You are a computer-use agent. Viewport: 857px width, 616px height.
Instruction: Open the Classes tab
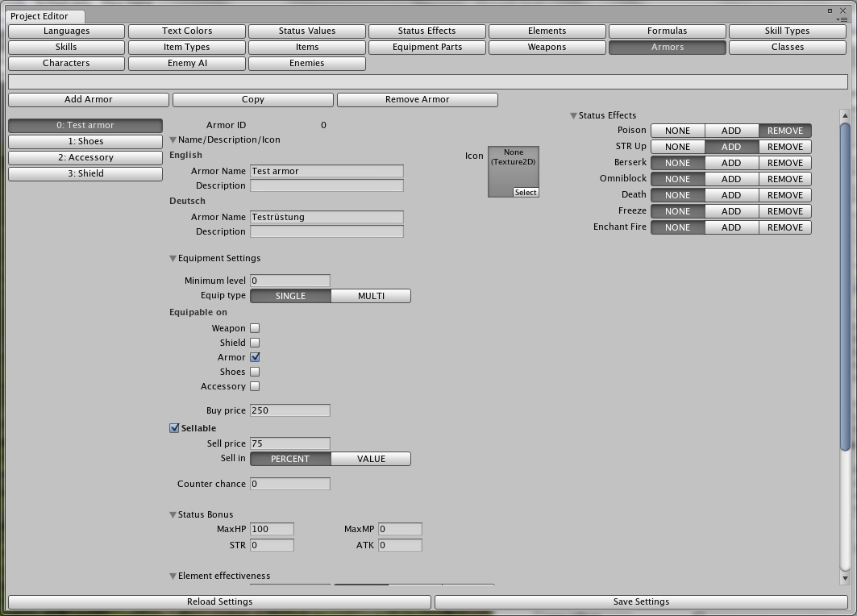[788, 47]
